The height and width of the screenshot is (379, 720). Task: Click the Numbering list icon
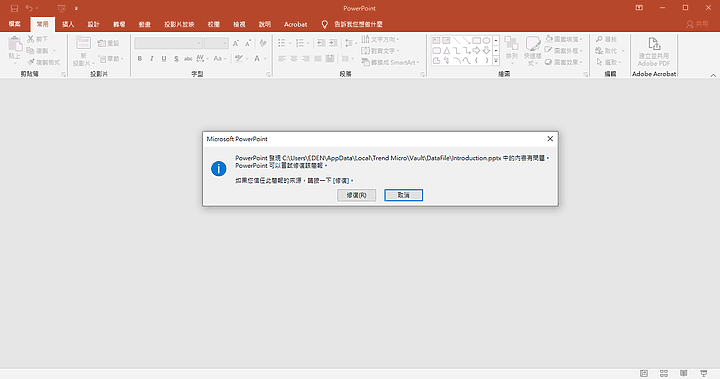[x=300, y=43]
